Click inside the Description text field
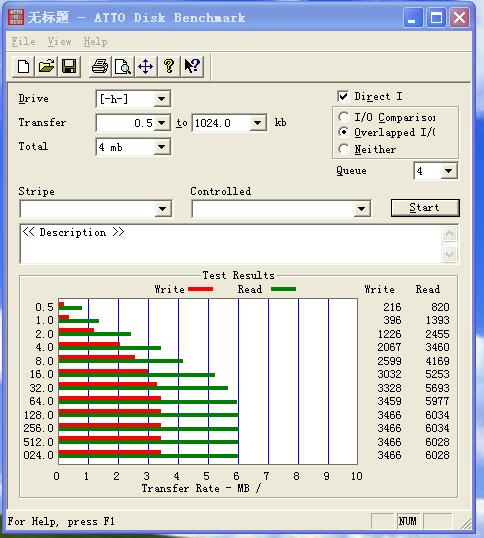This screenshot has height=538, width=484. pos(231,244)
